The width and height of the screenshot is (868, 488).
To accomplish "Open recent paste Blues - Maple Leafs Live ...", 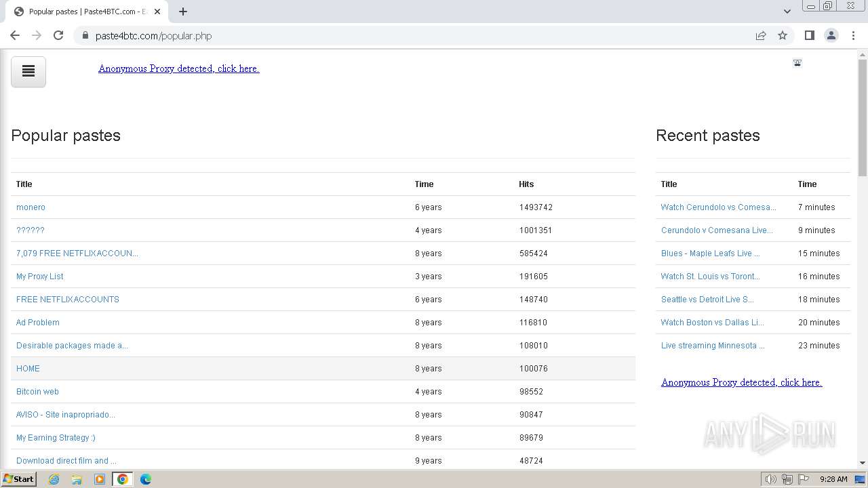I will (710, 253).
